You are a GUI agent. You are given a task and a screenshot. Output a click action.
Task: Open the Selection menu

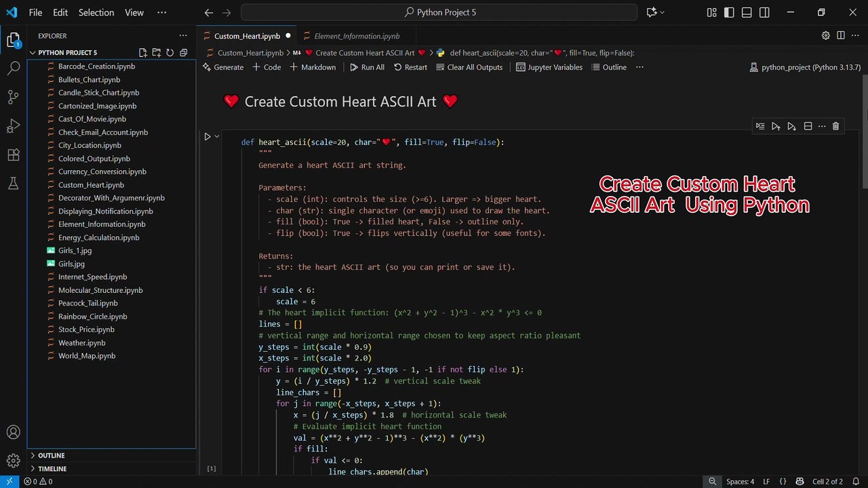point(96,12)
